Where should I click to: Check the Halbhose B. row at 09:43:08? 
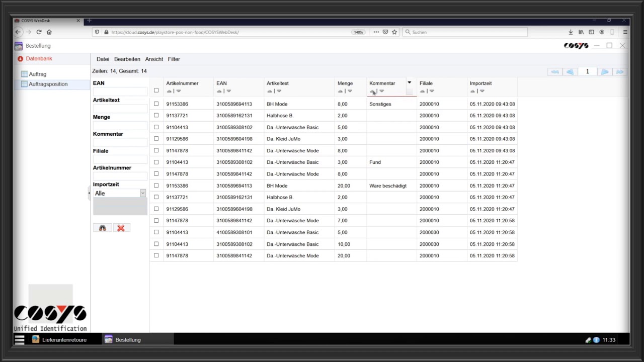click(x=156, y=116)
